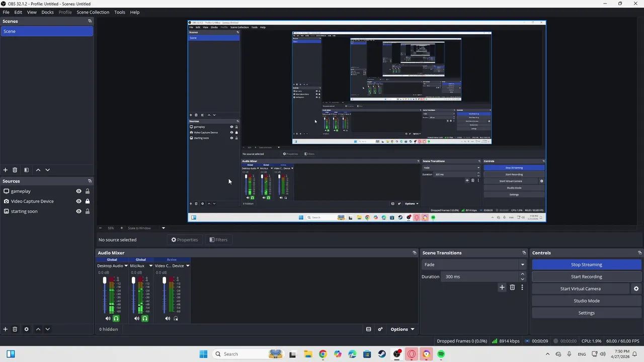
Task: Open the Scene Collection menu
Action: 93,12
